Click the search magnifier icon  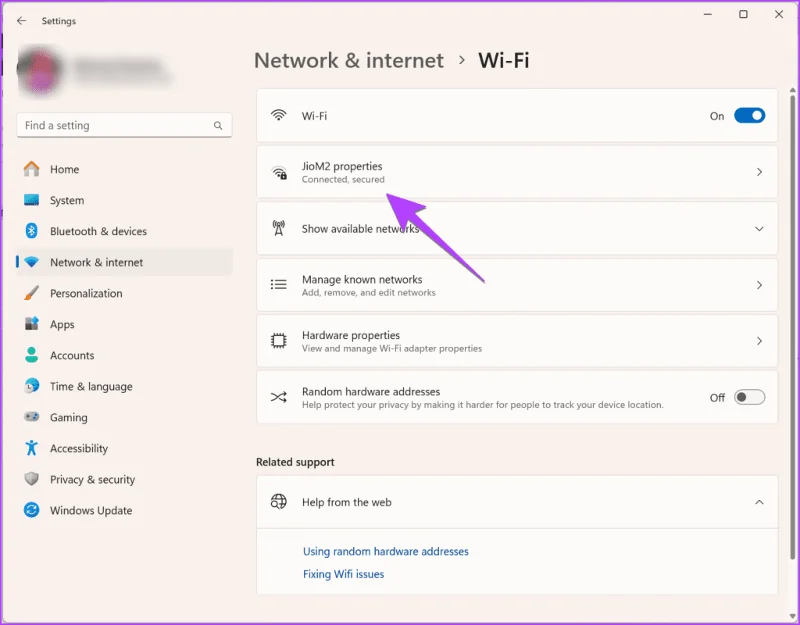pyautogui.click(x=218, y=126)
